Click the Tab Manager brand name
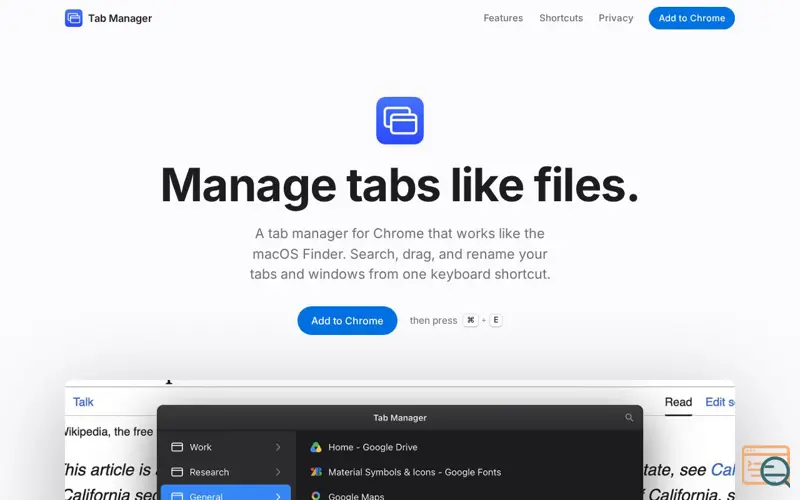Image resolution: width=800 pixels, height=500 pixels. (x=120, y=18)
